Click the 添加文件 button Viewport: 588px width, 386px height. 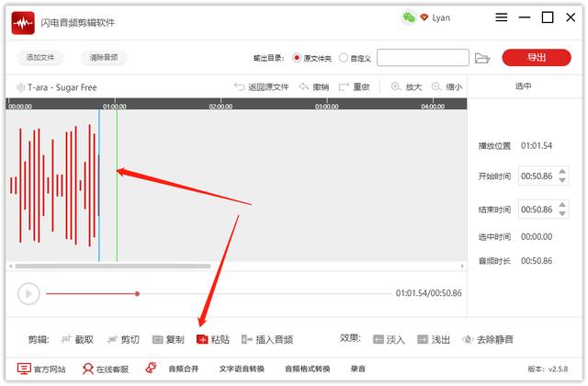[40, 57]
